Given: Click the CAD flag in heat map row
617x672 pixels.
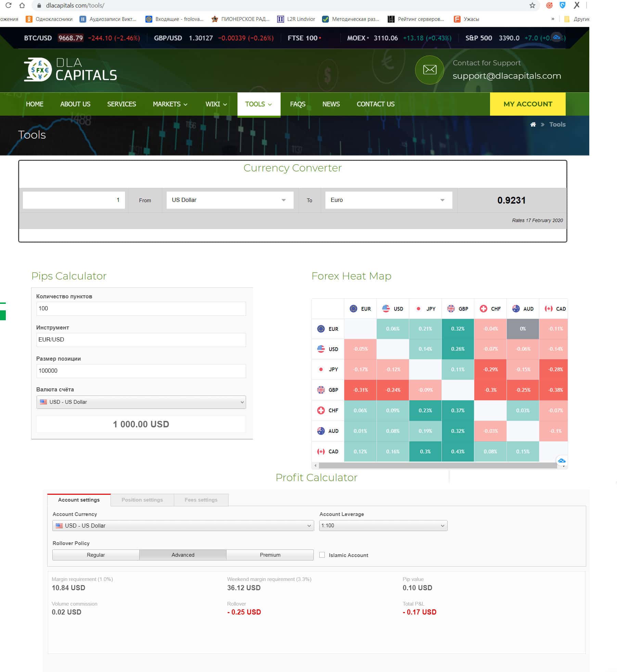Looking at the screenshot, I should (321, 452).
